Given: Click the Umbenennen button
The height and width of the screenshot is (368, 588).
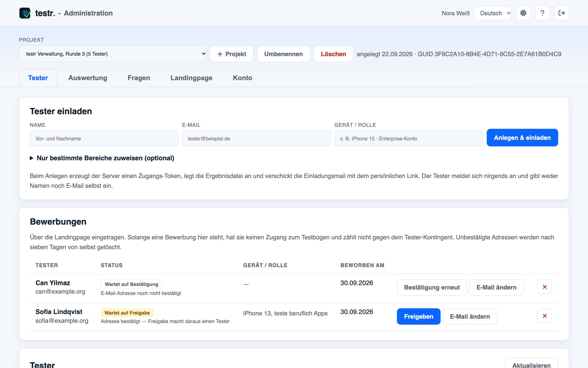Looking at the screenshot, I should (x=283, y=54).
